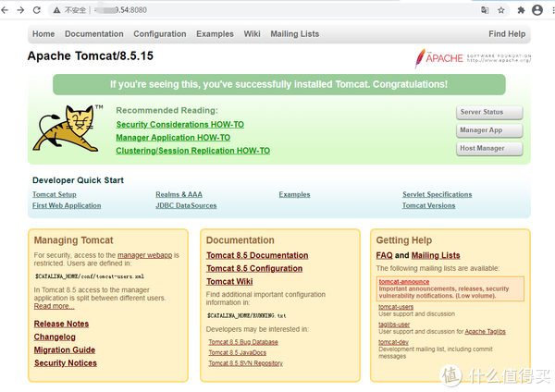Open Tomcat 8.5 Documentation link
The image size is (555, 392).
click(x=257, y=255)
